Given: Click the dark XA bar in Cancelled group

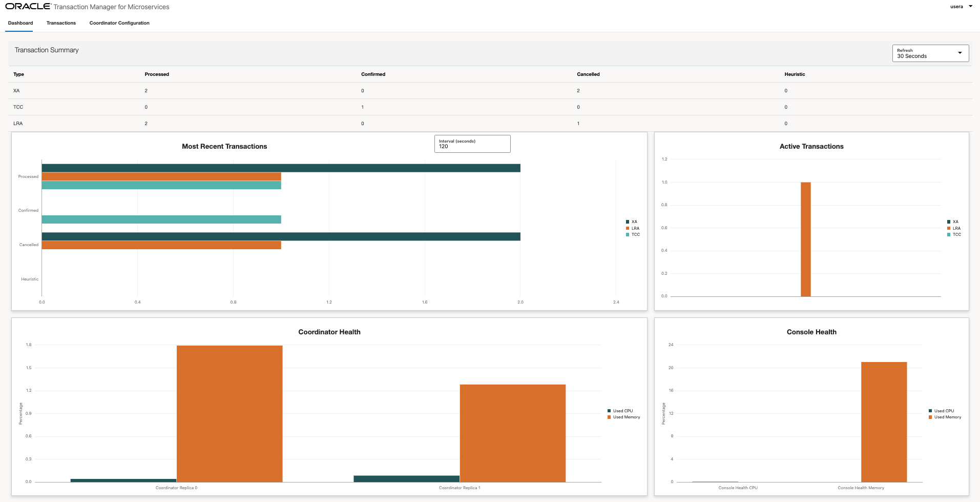Looking at the screenshot, I should (x=281, y=236).
